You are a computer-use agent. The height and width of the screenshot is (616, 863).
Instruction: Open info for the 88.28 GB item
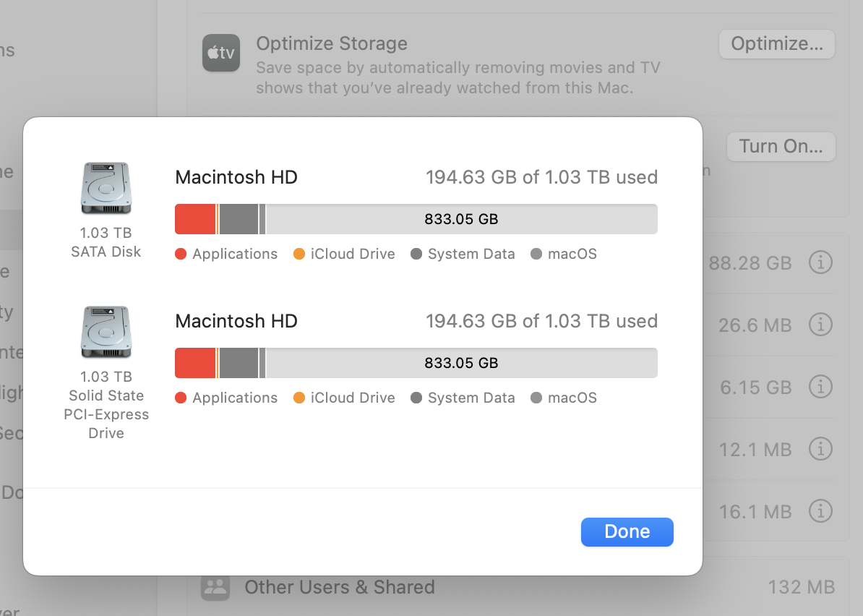click(821, 263)
